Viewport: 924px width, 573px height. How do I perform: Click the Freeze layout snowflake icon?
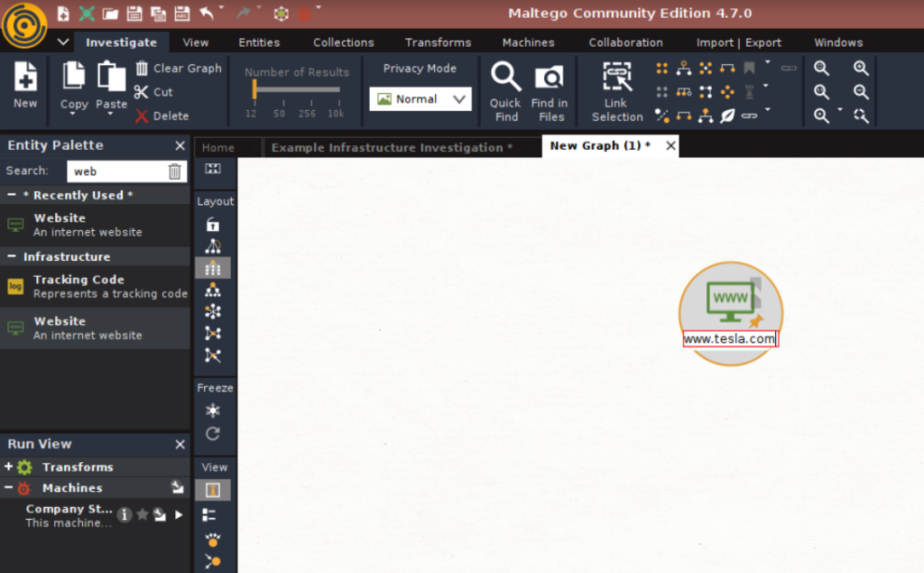[x=213, y=411]
